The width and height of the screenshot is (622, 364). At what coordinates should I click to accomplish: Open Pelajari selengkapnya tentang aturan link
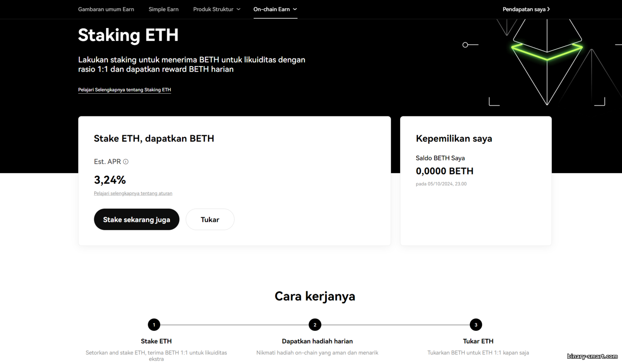133,193
